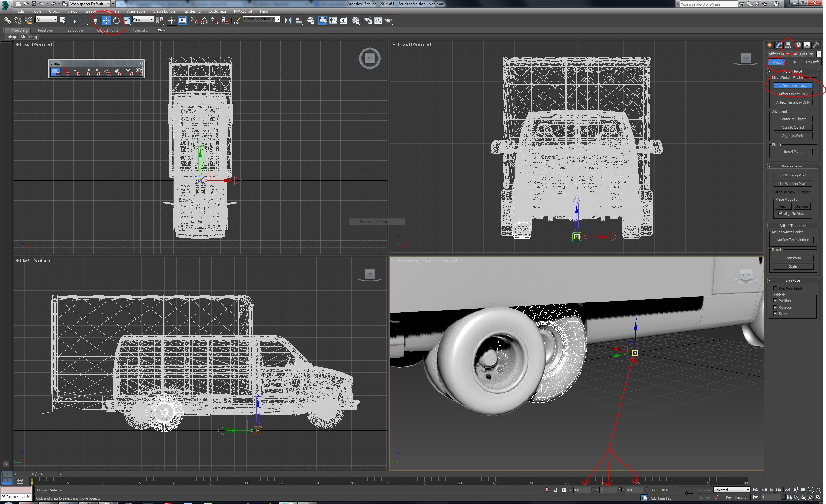
Task: Open Create Selection Set dropdown
Action: point(262,19)
